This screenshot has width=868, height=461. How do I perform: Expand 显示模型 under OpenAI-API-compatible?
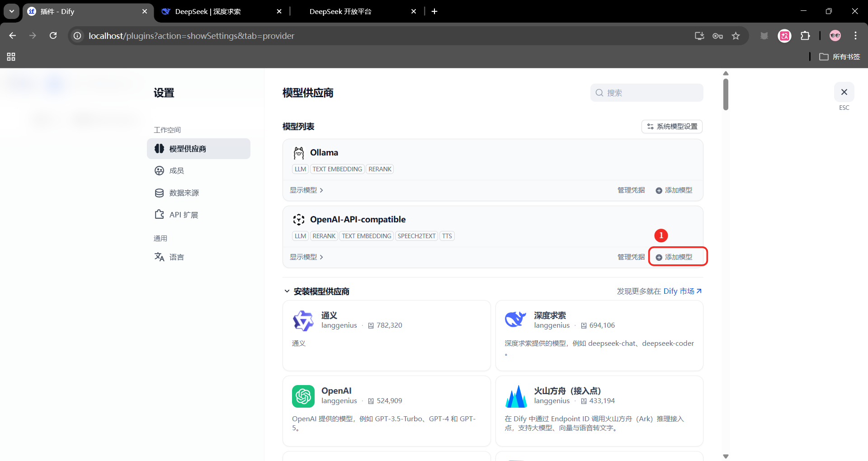coord(307,257)
